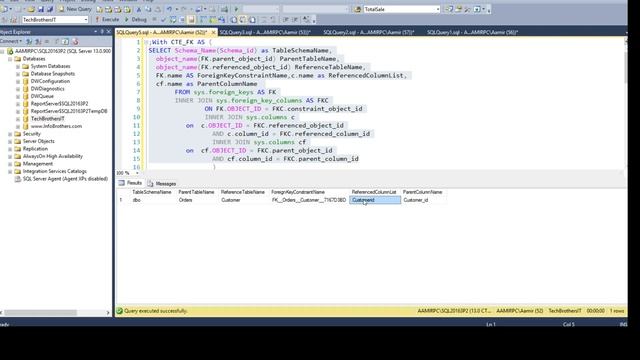Viewport: 640px width, 360px height.
Task: Select AlwaysOn High Availability folder
Action: [x=53, y=156]
